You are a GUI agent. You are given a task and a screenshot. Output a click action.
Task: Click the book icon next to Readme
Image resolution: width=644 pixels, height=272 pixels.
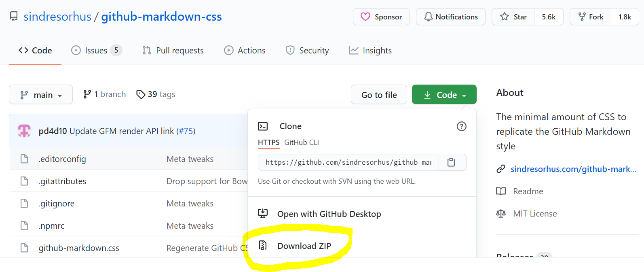point(501,191)
